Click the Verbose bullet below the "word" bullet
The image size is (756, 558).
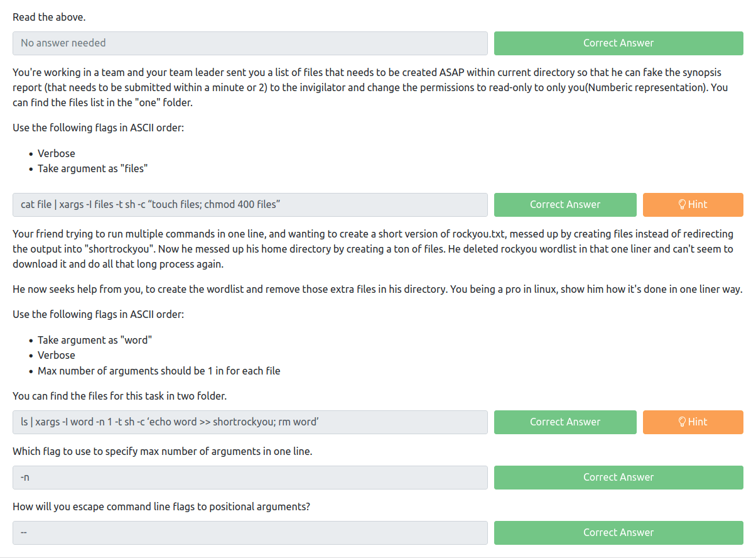pos(57,355)
